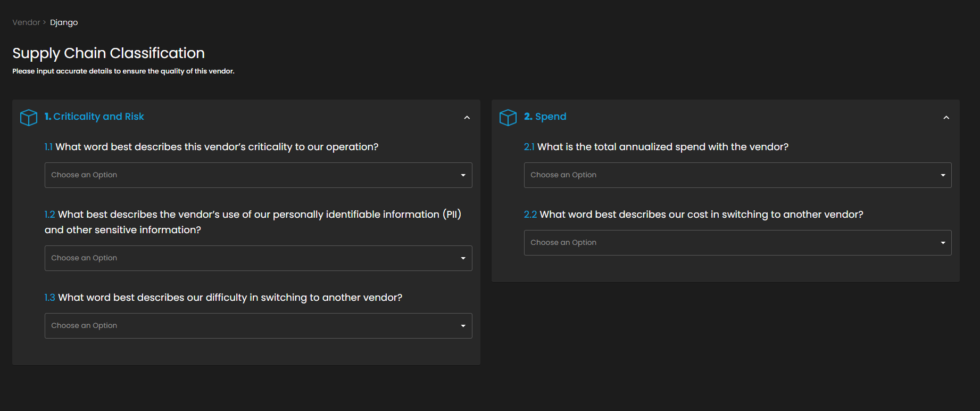This screenshot has width=980, height=411.
Task: Open the 1.2 PII usage dropdown
Action: pos(250,258)
